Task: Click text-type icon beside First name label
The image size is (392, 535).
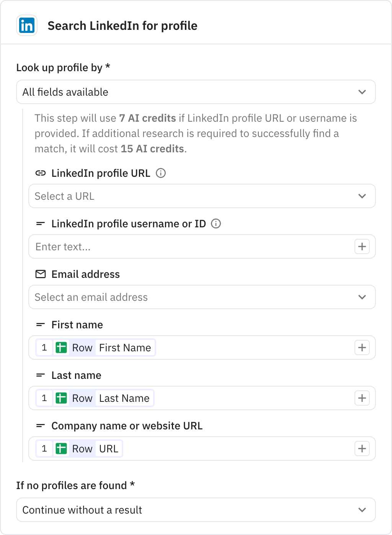Action: click(41, 325)
